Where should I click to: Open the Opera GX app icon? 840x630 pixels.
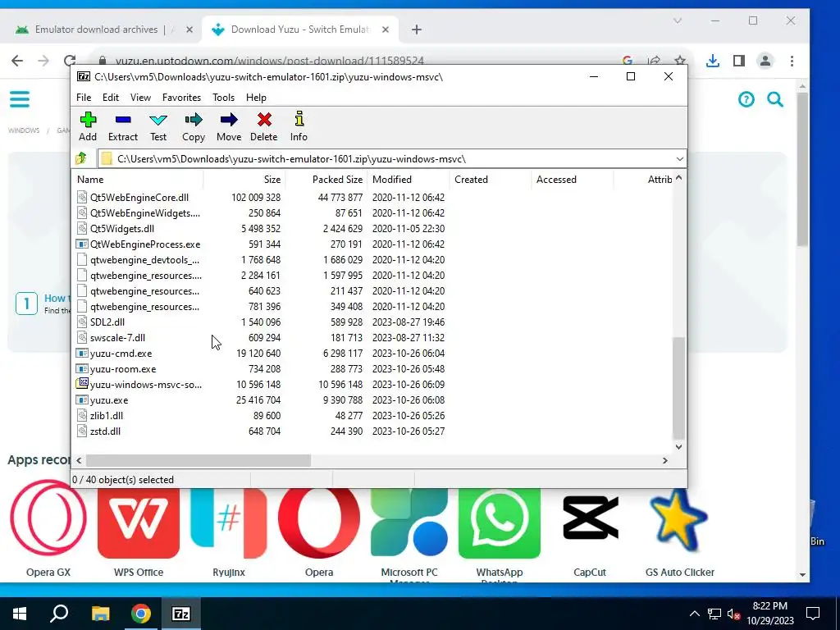[x=48, y=518]
